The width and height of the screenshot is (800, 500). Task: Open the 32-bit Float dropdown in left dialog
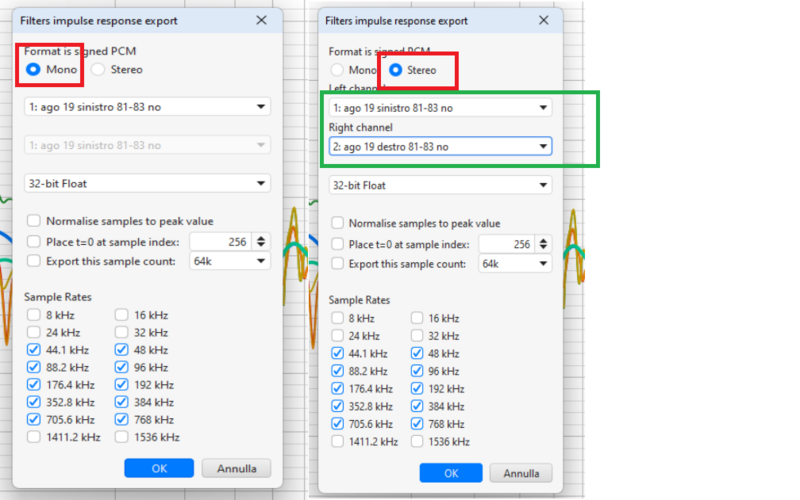pos(147,183)
